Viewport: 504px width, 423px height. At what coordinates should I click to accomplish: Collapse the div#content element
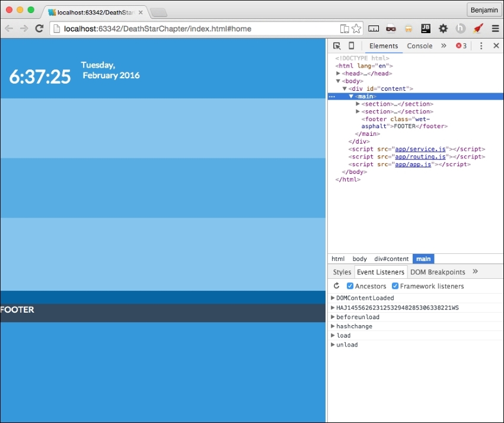344,88
